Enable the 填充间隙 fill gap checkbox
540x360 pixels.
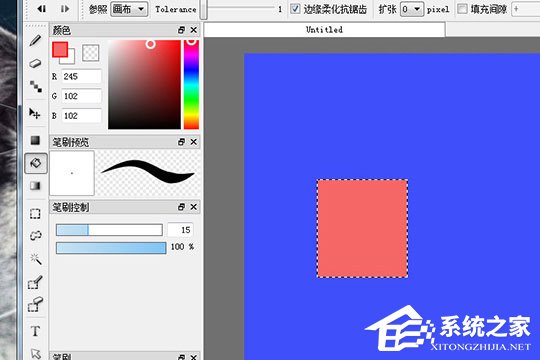click(x=462, y=9)
